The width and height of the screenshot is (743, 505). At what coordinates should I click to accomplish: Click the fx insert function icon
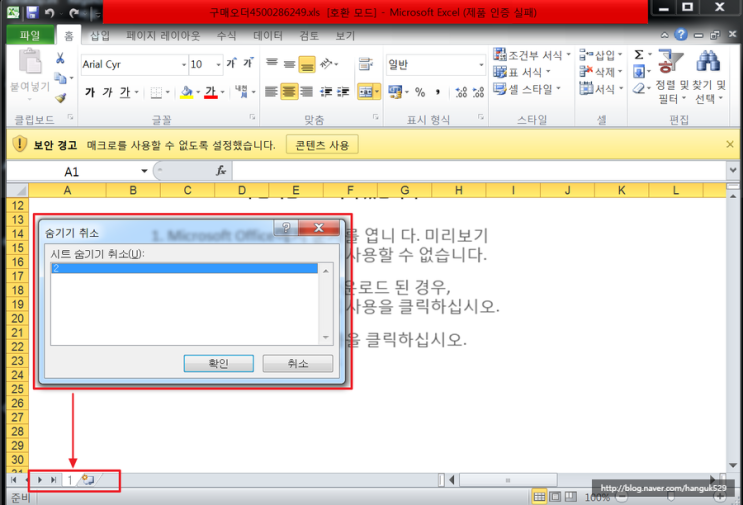(x=220, y=171)
